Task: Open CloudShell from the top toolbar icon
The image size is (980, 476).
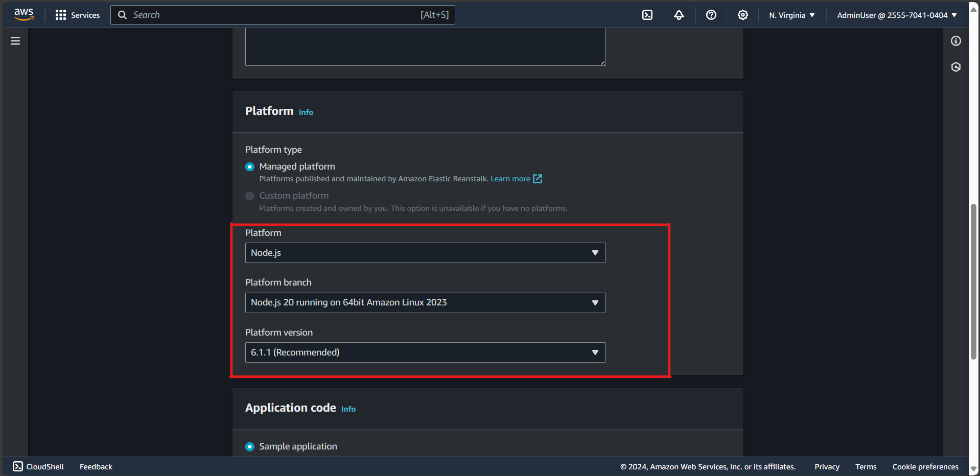Action: click(647, 15)
